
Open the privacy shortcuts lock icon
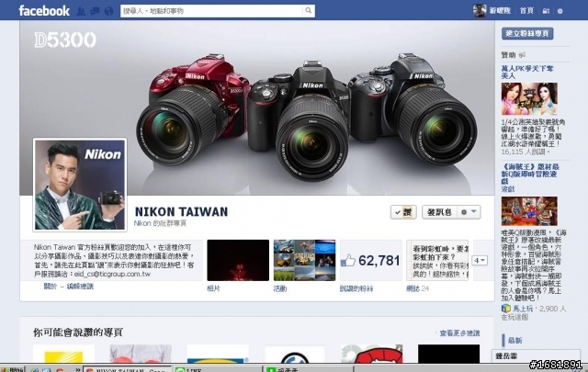(546, 11)
